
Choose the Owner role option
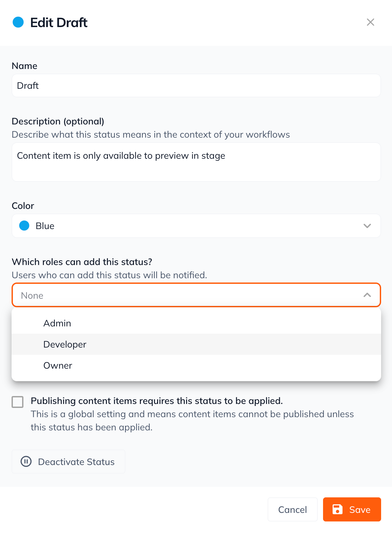58,365
